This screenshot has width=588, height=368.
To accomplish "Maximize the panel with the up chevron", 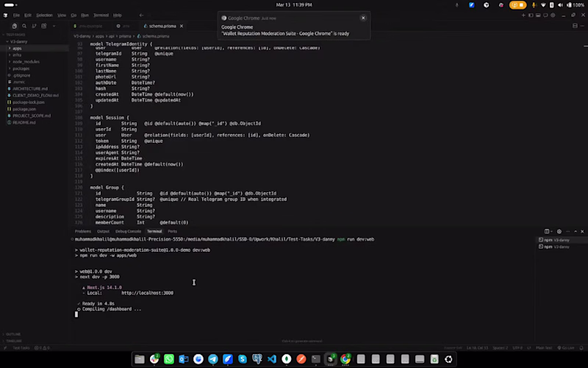I will click(576, 231).
